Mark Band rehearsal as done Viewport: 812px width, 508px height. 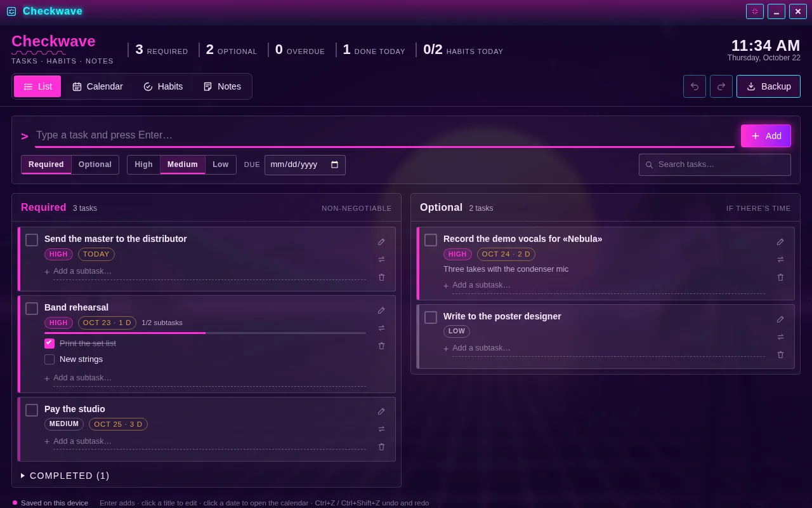32,309
